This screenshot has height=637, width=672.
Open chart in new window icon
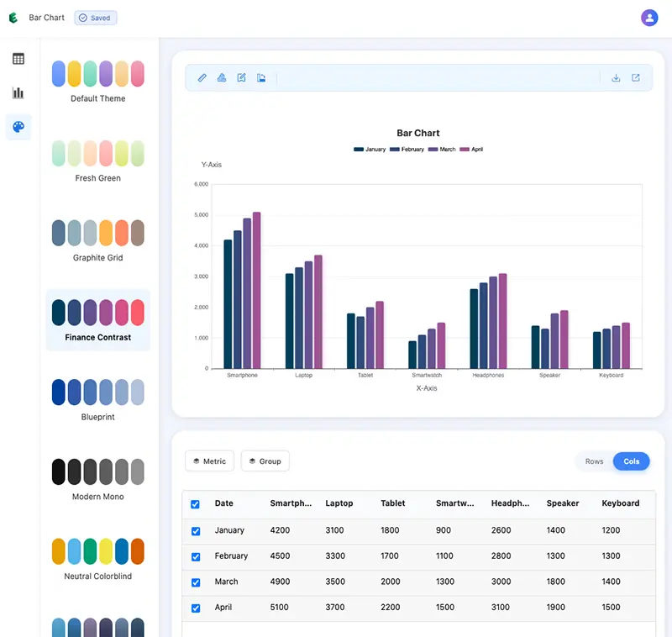click(x=636, y=77)
